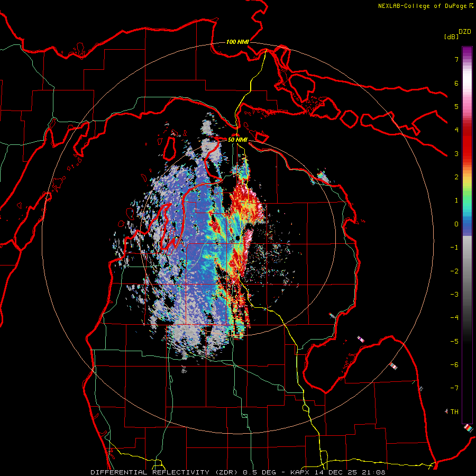
Task: Click the TH threshold label on scale
Action: [454, 412]
